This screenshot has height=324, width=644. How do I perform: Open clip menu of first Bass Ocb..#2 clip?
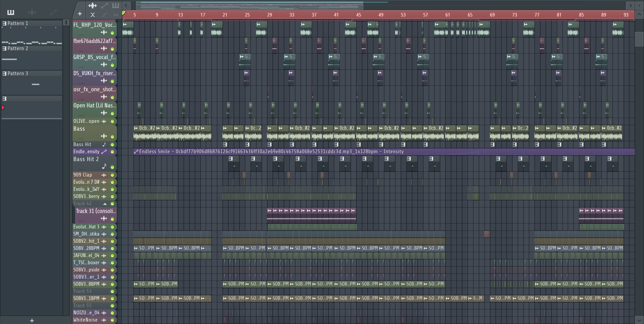click(x=136, y=128)
